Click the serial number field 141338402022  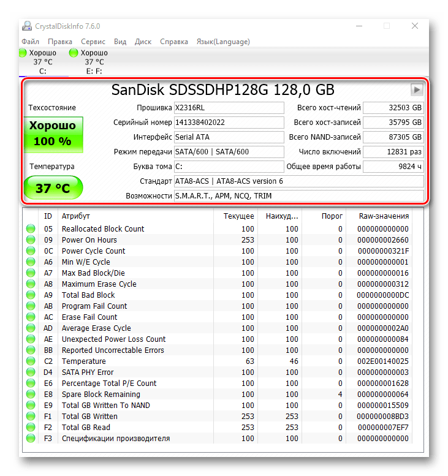229,123
